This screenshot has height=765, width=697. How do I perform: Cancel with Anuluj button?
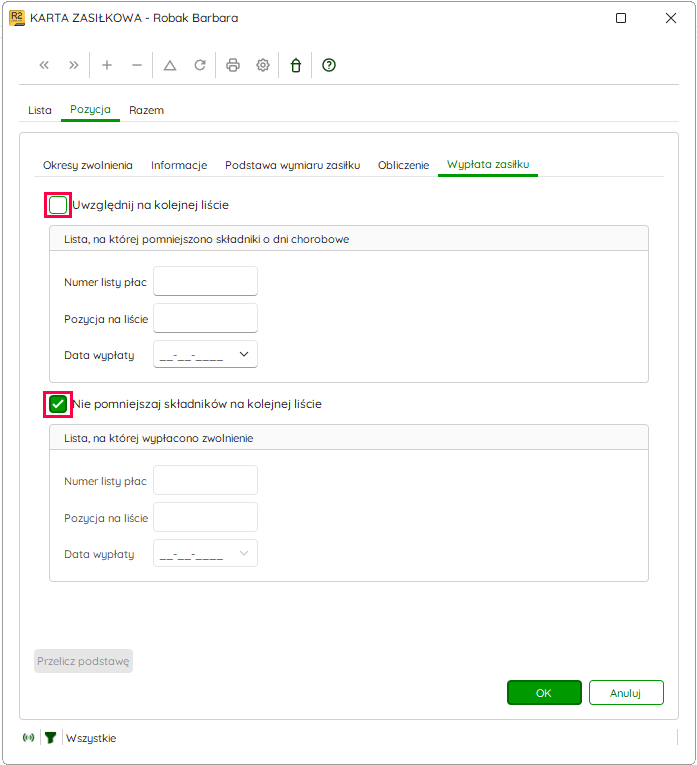tap(626, 693)
